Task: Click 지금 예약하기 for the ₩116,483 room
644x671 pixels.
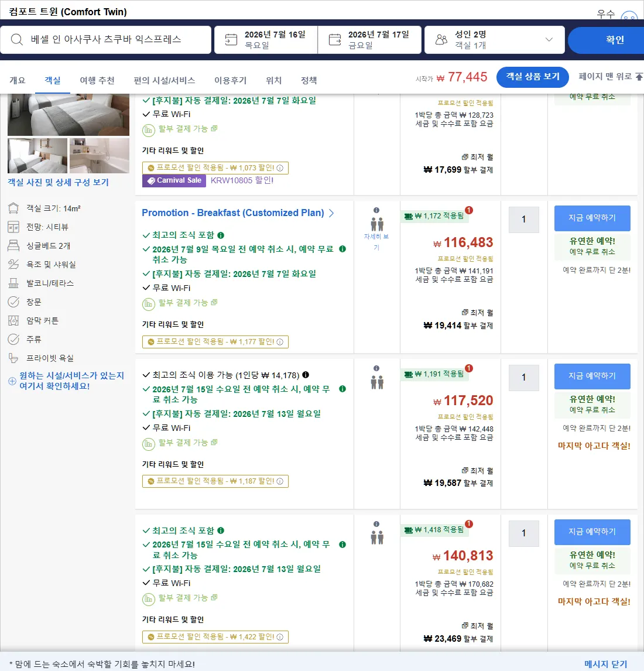Action: [x=592, y=218]
